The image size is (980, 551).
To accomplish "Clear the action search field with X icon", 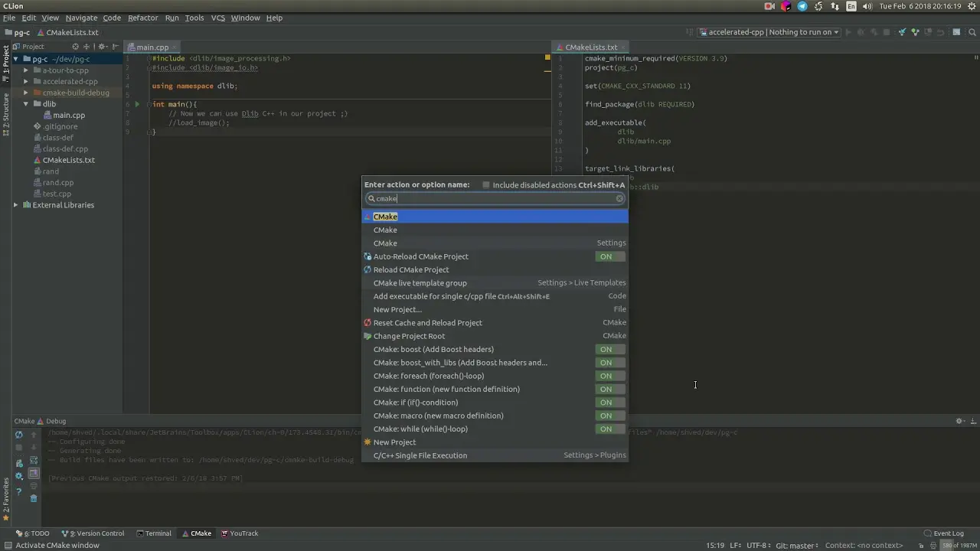I will 619,199.
